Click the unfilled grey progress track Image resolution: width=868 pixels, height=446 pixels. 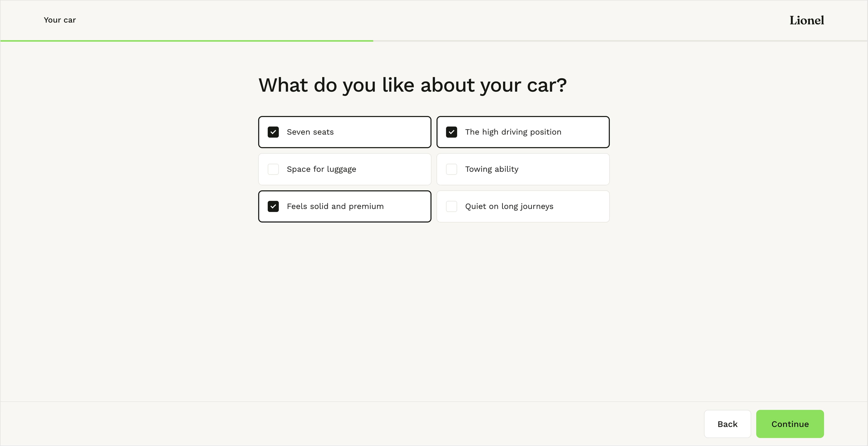tap(620, 41)
